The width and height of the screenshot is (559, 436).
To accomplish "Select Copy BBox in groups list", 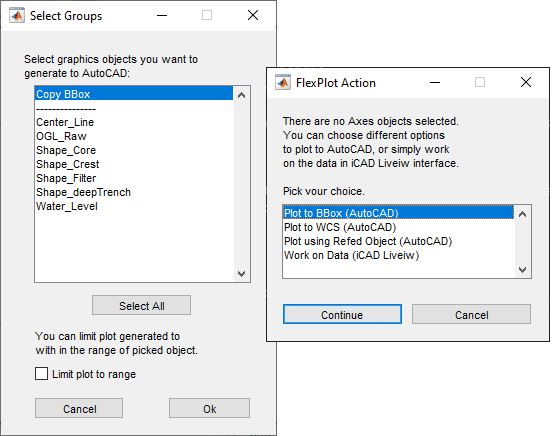I will pos(134,94).
